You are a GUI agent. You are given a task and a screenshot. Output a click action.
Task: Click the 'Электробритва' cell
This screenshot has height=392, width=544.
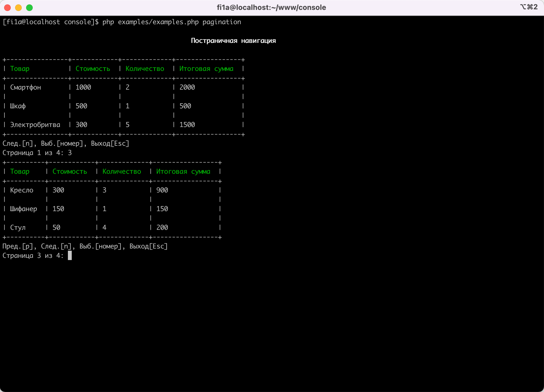35,125
